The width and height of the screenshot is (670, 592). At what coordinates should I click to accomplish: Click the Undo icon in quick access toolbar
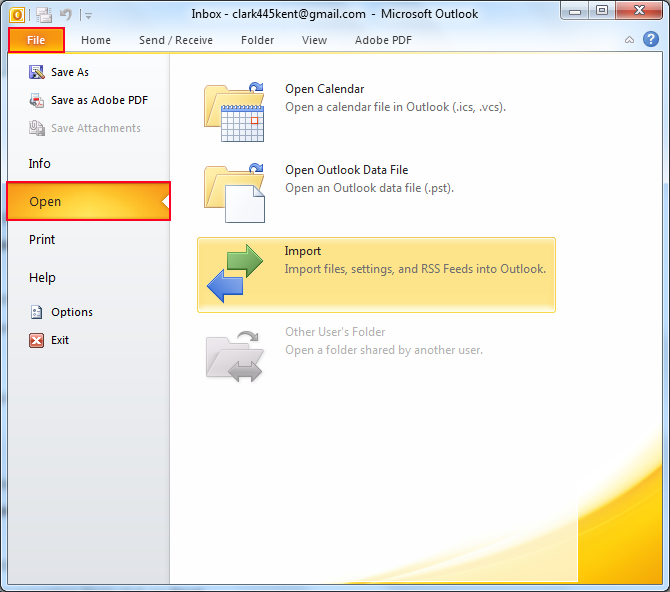pos(66,15)
